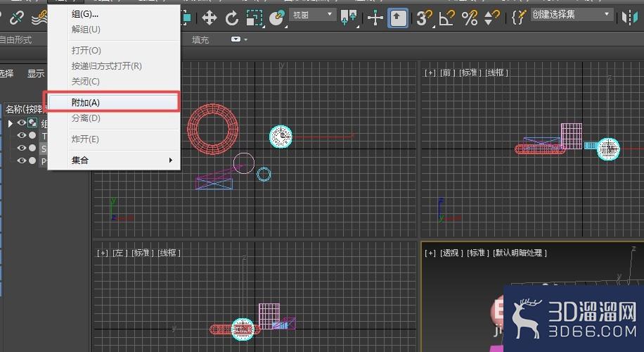Open the 视图 reference coordinate dropdown

point(313,15)
